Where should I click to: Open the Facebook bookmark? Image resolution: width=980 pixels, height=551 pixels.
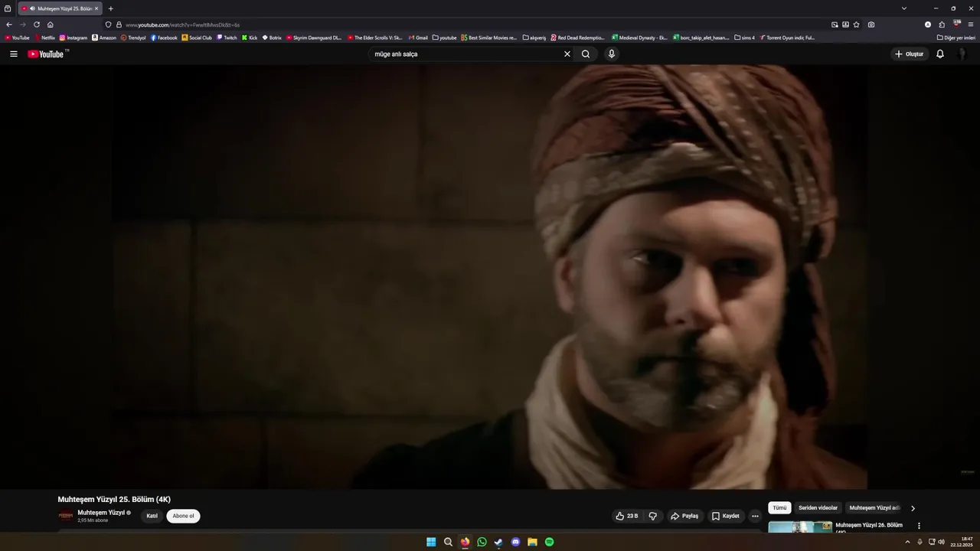coord(164,37)
